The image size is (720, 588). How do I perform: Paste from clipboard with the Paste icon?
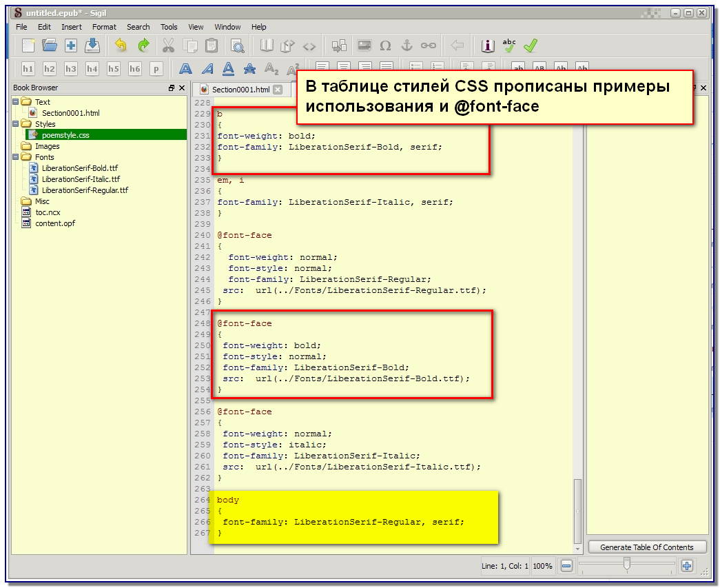pos(212,45)
